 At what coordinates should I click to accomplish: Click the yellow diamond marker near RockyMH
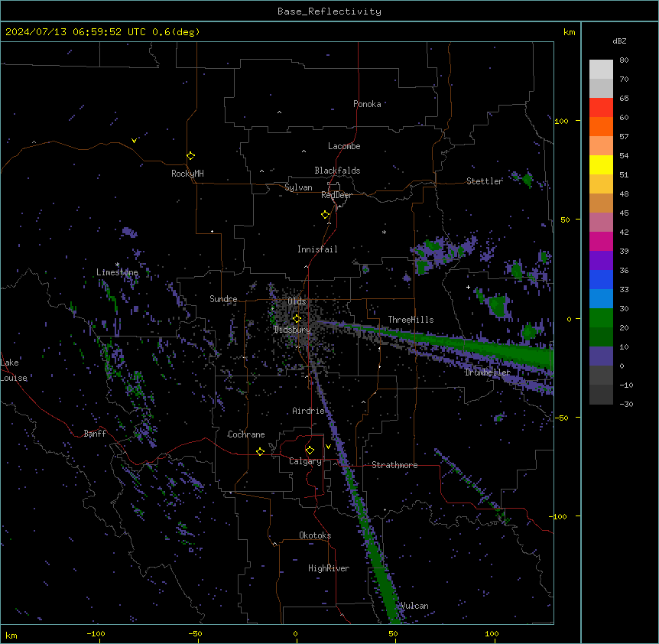191,156
